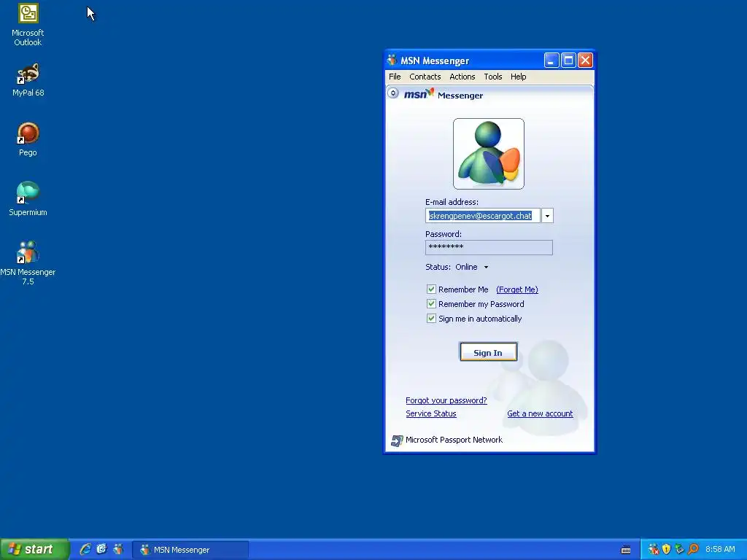Screen dimensions: 747x560
Task: Click the clock showing 8:58 AM
Action: tap(720, 549)
